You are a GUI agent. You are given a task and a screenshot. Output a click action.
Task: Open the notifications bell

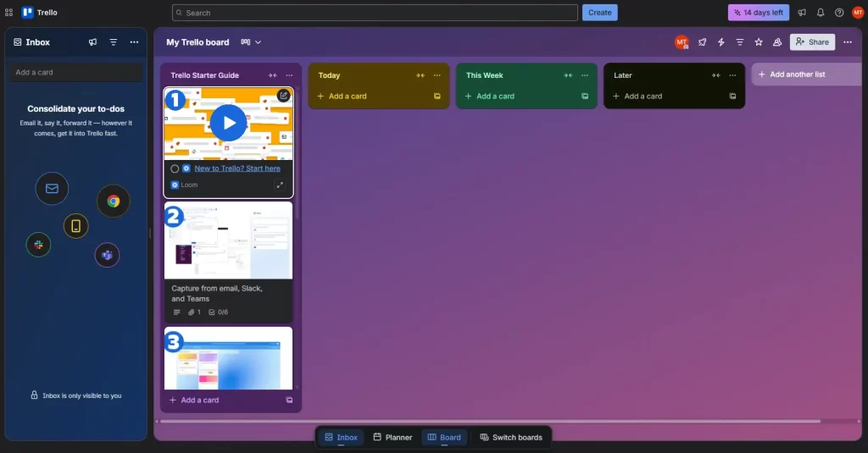pos(821,13)
